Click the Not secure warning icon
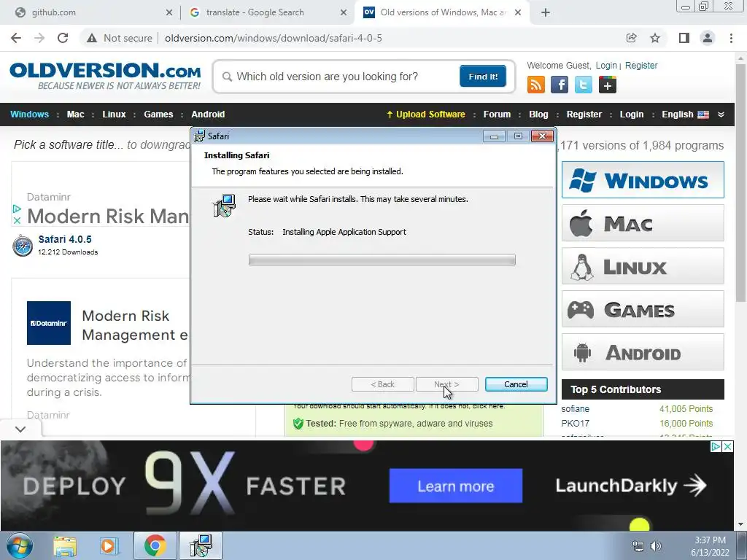The width and height of the screenshot is (747, 560). point(92,38)
